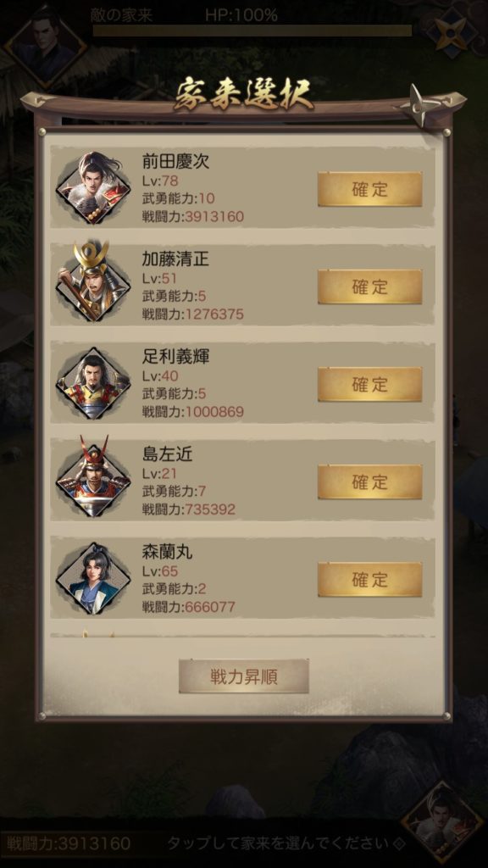Confirm 足利義輝 with the 確定 button
Viewport: 488px width, 868px height.
(369, 384)
